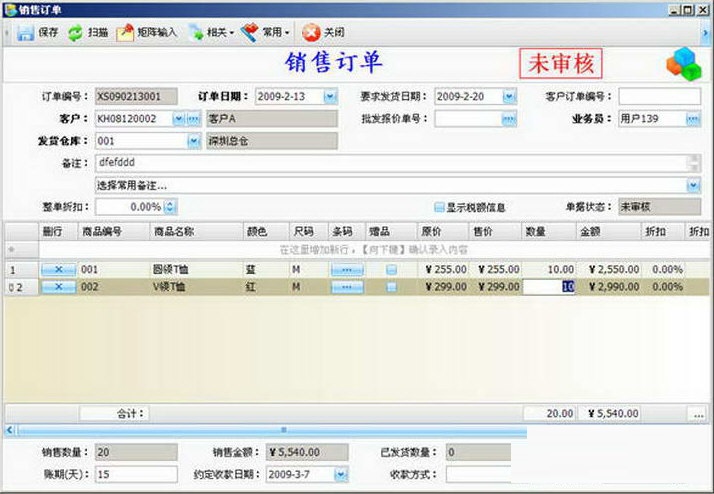This screenshot has width=714, height=494.
Task: Click the remarks field scrollbar
Action: tap(695, 163)
